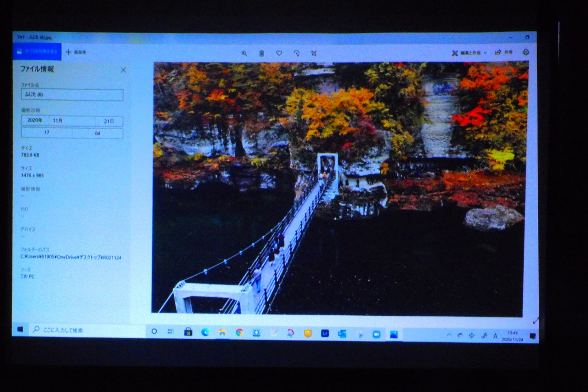Expand the 編集と作成 dropdown menu
Viewport: 588px width, 392px height.
[x=469, y=53]
